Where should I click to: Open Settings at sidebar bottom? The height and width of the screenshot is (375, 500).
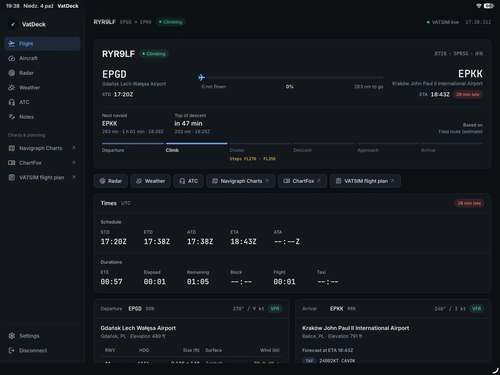[42, 336]
